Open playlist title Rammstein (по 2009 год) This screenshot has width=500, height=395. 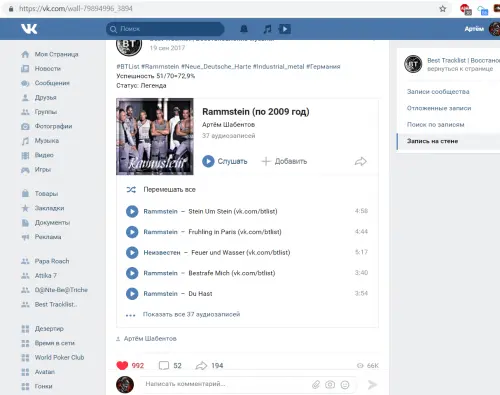coord(256,112)
